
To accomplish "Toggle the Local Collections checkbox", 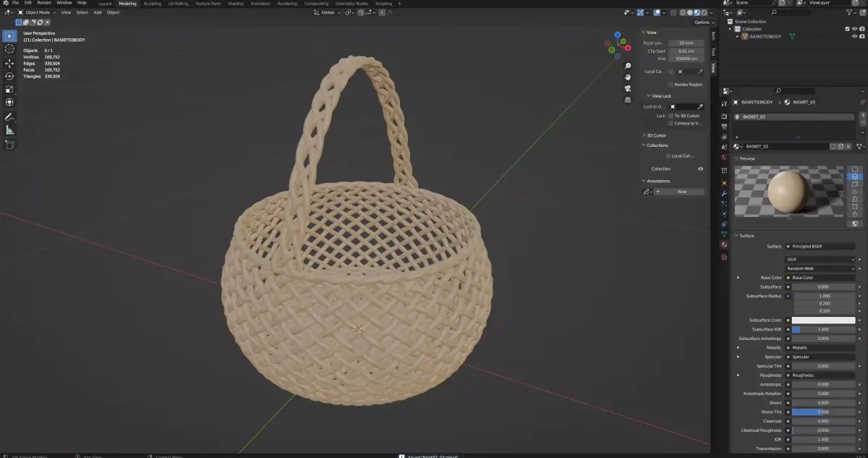I will [x=668, y=156].
